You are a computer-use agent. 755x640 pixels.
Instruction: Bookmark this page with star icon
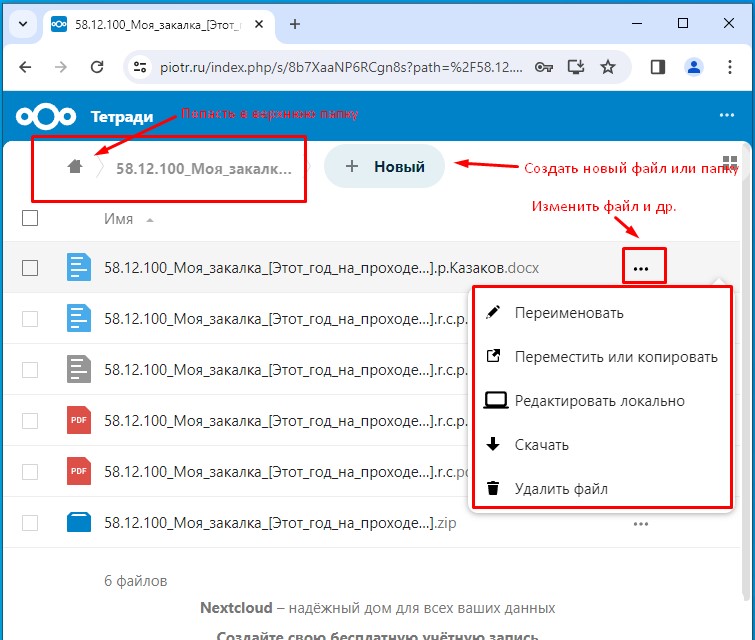(607, 67)
